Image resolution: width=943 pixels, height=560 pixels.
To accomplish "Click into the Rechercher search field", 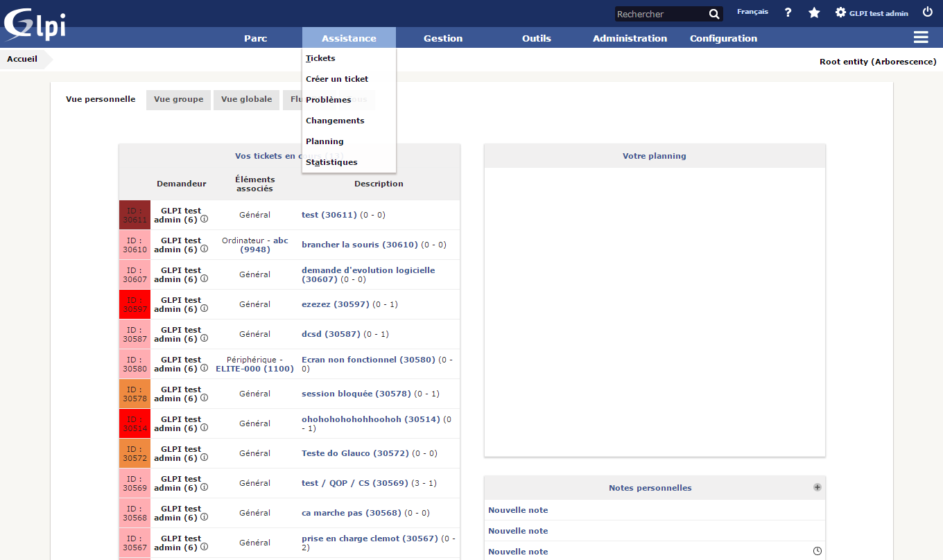I will pos(661,14).
